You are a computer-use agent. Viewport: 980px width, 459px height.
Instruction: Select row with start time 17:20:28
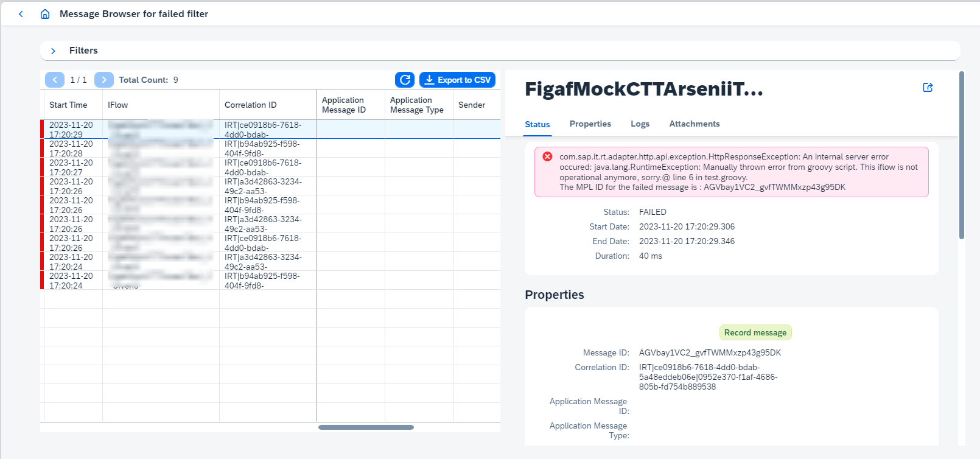pos(270,149)
